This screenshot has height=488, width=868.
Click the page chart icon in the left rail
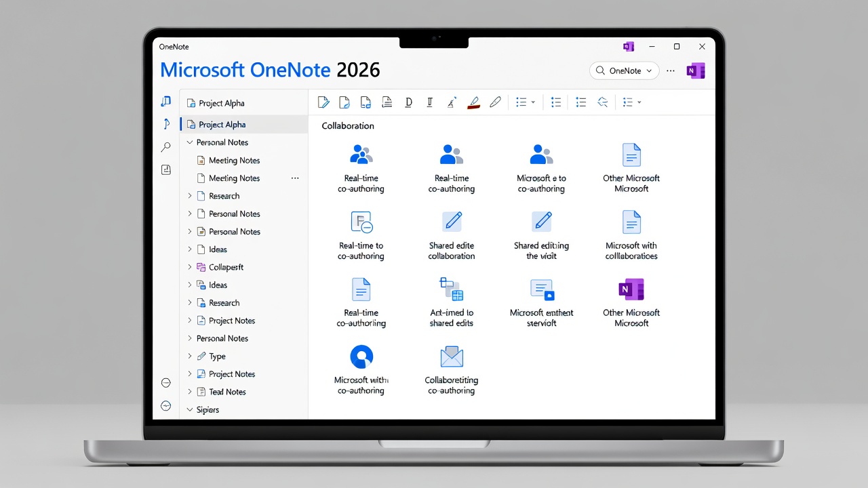pyautogui.click(x=166, y=169)
